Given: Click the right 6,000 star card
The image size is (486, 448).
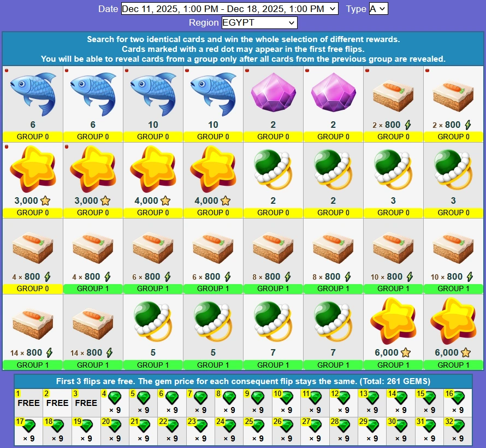Looking at the screenshot, I should (x=453, y=332).
